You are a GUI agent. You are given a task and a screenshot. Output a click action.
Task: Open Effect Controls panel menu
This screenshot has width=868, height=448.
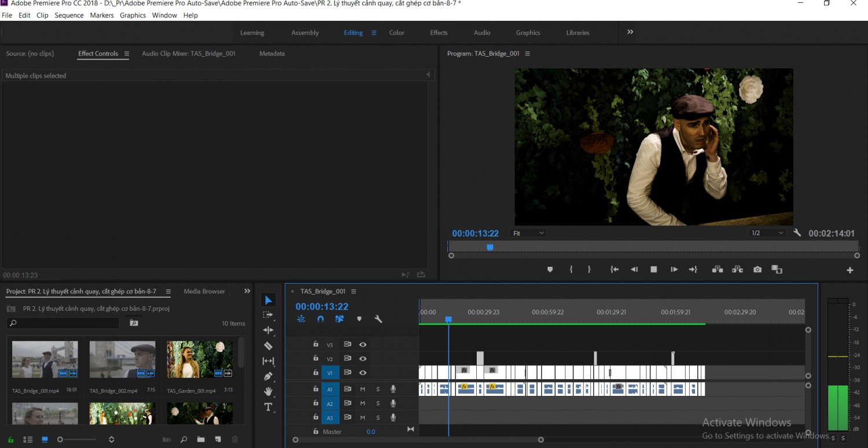[127, 54]
